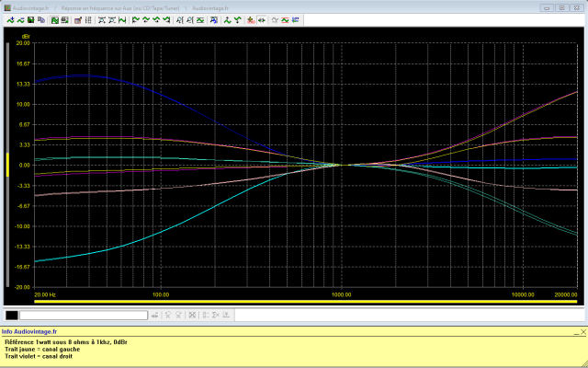Click the black color swatch below graph

[12, 315]
